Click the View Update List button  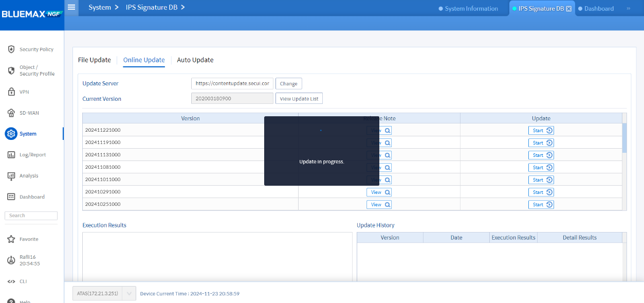[x=299, y=99]
